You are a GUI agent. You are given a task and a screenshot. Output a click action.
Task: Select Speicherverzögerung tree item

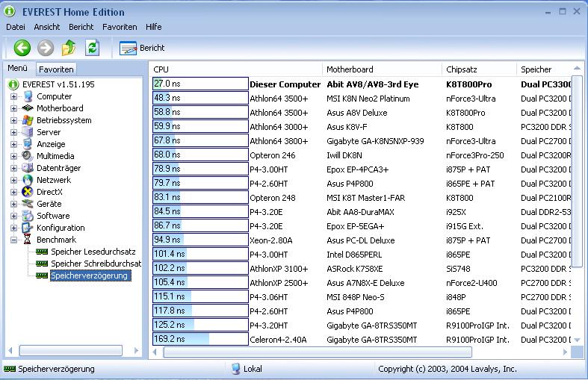[x=89, y=275]
